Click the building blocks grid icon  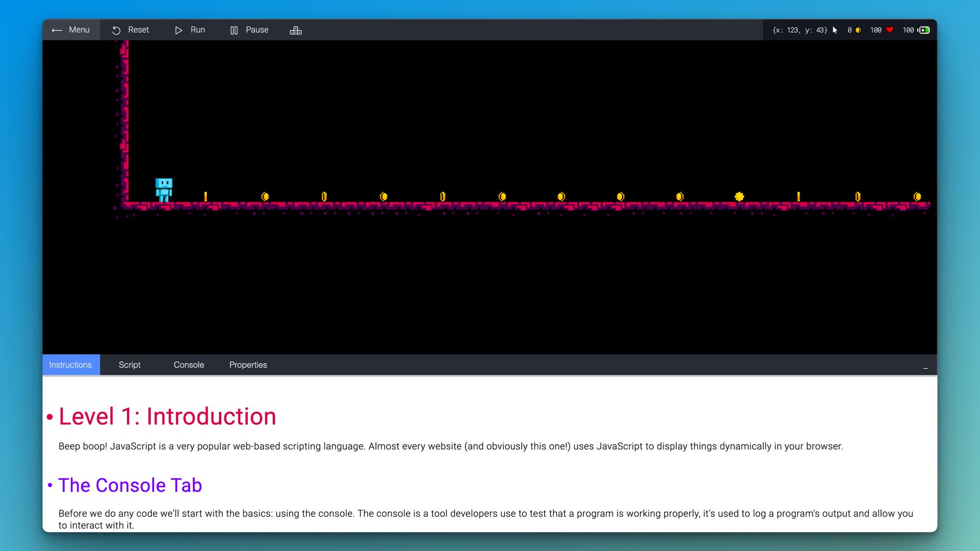click(x=296, y=30)
